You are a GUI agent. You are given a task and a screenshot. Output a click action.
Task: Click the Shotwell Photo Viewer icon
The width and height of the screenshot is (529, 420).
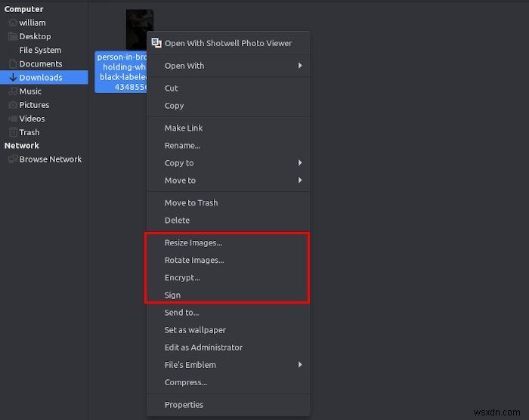pyautogui.click(x=156, y=43)
